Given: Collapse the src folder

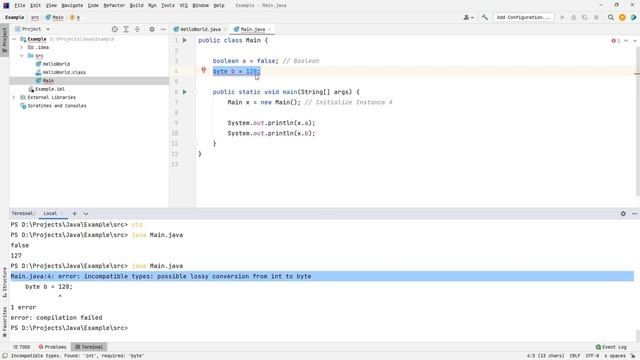Looking at the screenshot, I should pyautogui.click(x=22, y=56).
